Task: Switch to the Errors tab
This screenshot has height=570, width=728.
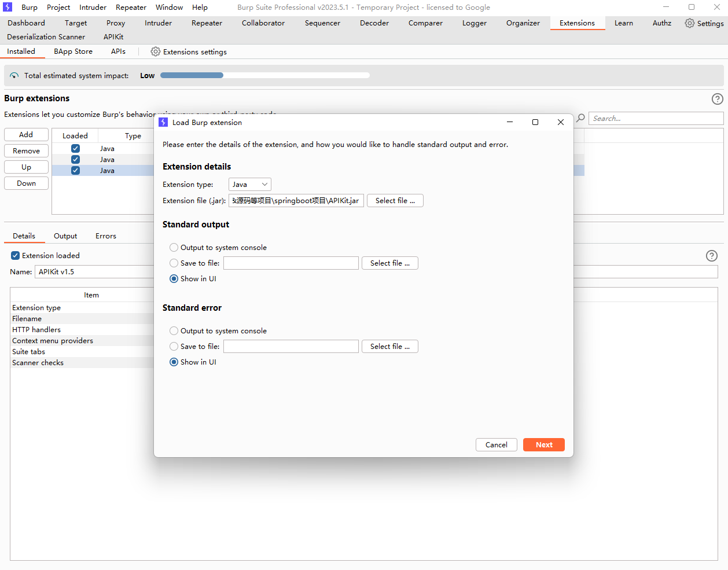Action: coord(106,236)
